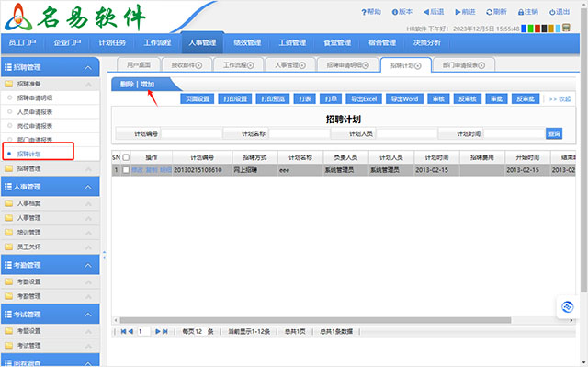The width and height of the screenshot is (588, 367).
Task: Open the 人事档案 folder icon
Action: pyautogui.click(x=8, y=204)
